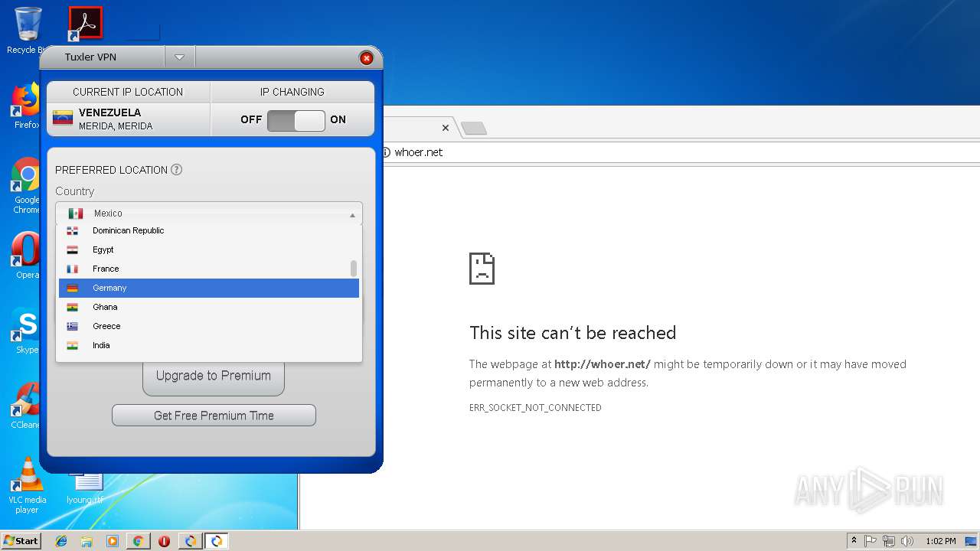This screenshot has height=551, width=980.
Task: Switch to Chrome in the taskbar
Action: click(x=139, y=541)
